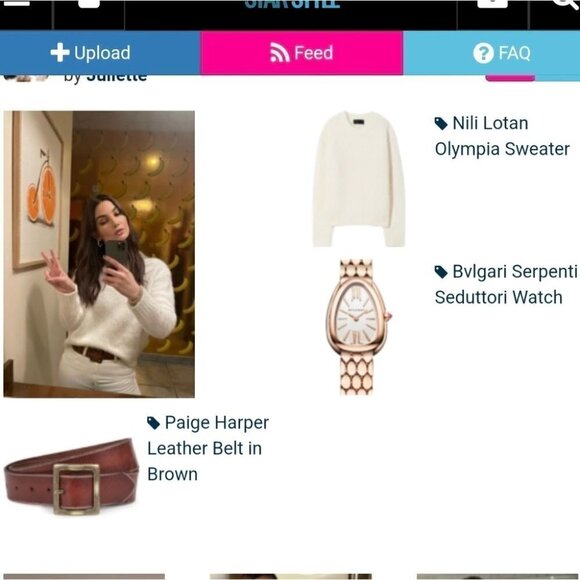Screen dimensions: 580x580
Task: Open the FAQ tab
Action: pos(492,53)
